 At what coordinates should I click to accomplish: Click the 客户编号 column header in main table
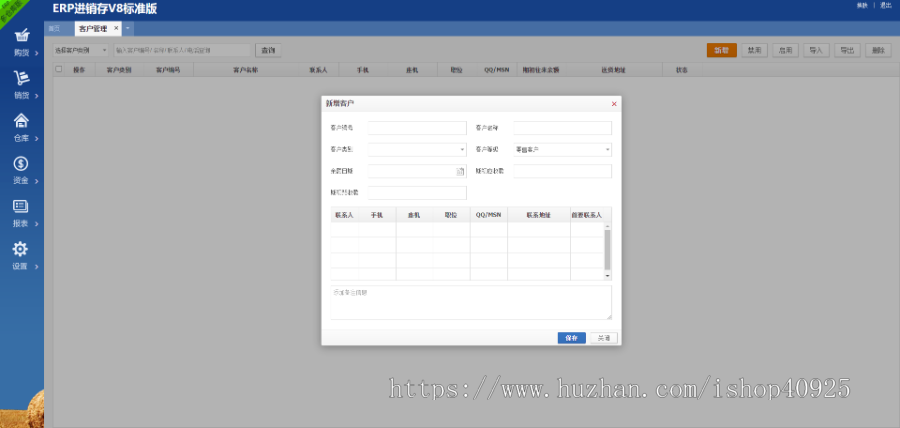(168, 69)
